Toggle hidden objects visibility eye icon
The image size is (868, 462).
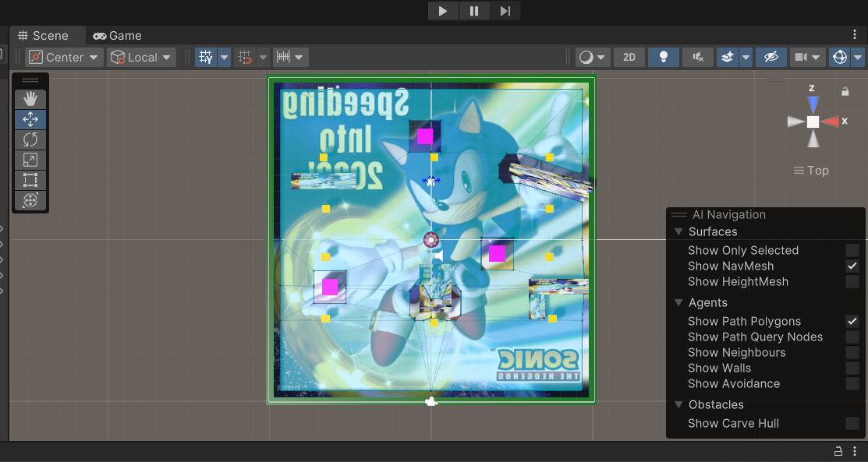[771, 57]
